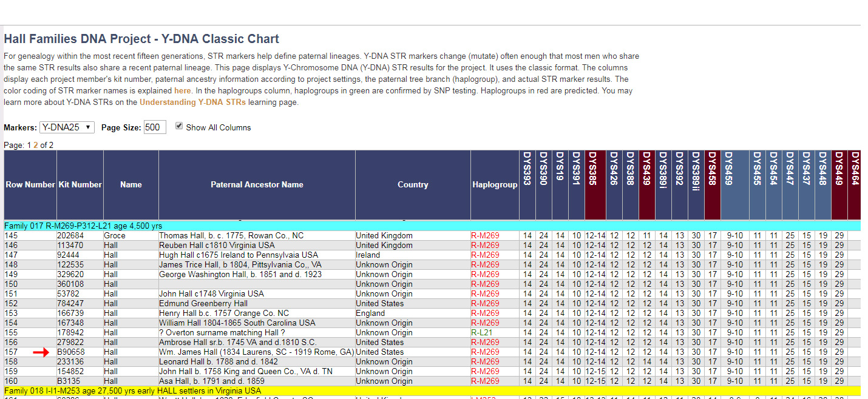
Task: Click the Hall Families DNA Project heading
Action: tap(141, 39)
